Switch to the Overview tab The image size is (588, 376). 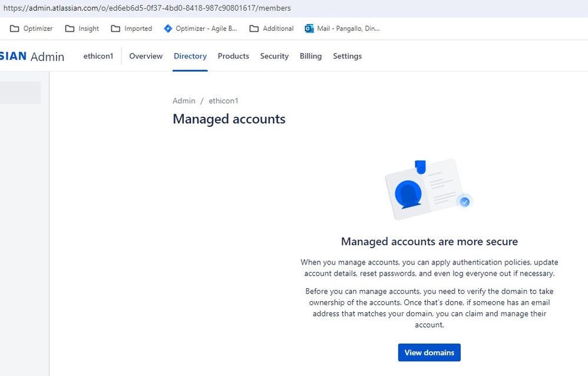[x=146, y=56]
